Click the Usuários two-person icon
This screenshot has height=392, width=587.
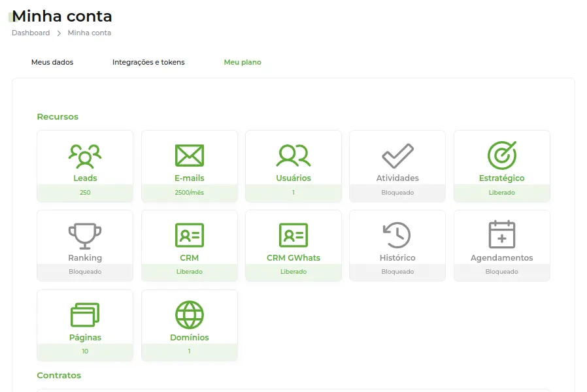pos(293,155)
